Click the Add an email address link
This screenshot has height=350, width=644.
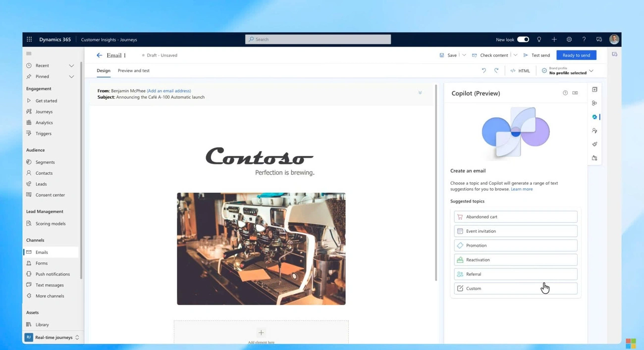coord(169,91)
